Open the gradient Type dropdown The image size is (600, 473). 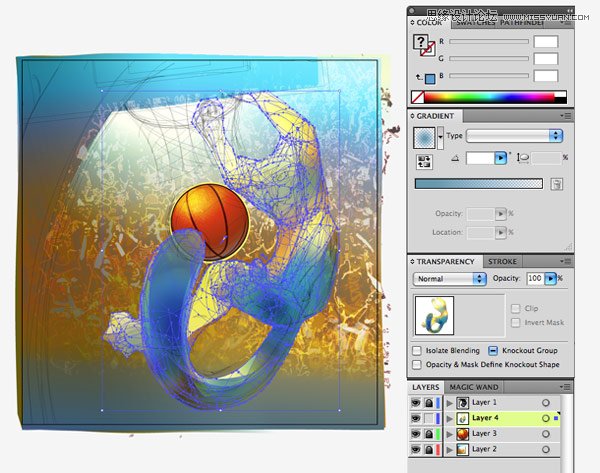pos(514,136)
